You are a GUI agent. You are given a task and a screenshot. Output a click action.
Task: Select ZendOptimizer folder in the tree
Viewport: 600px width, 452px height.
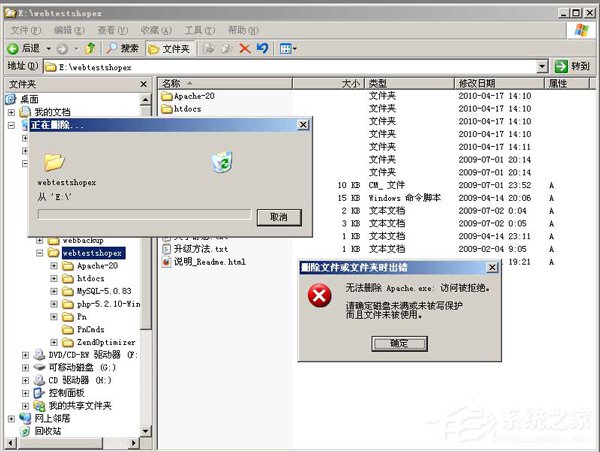click(x=105, y=342)
